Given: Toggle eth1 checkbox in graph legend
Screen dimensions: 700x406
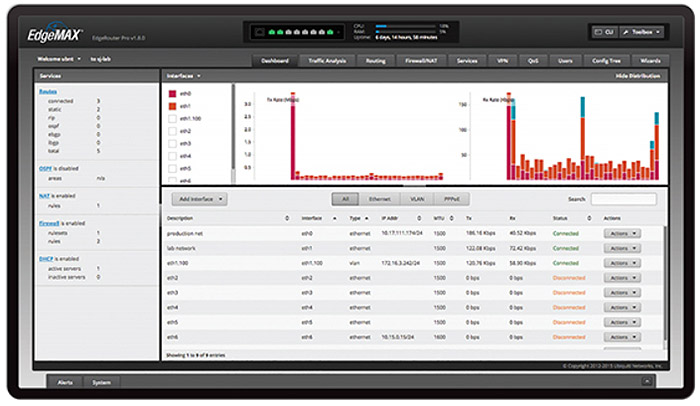Looking at the screenshot, I should [x=172, y=106].
